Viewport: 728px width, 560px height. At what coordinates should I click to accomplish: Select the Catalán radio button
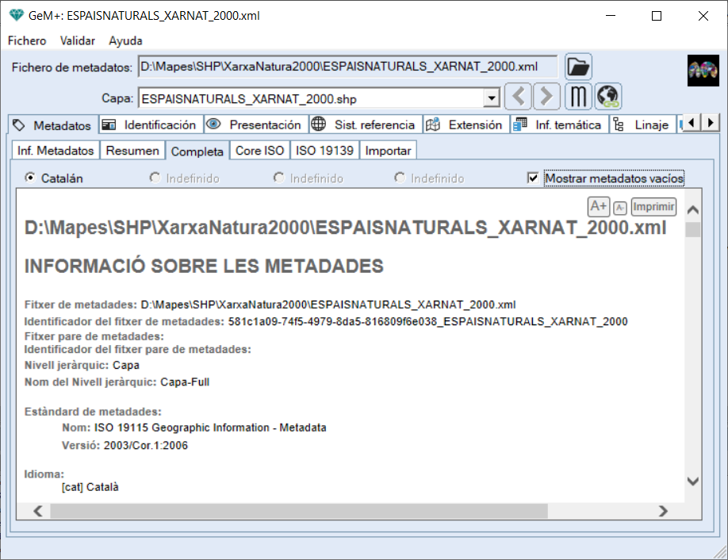point(30,178)
